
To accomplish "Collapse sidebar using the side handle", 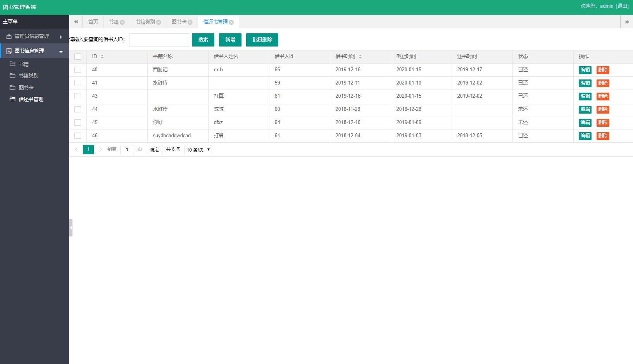I will pos(71,228).
